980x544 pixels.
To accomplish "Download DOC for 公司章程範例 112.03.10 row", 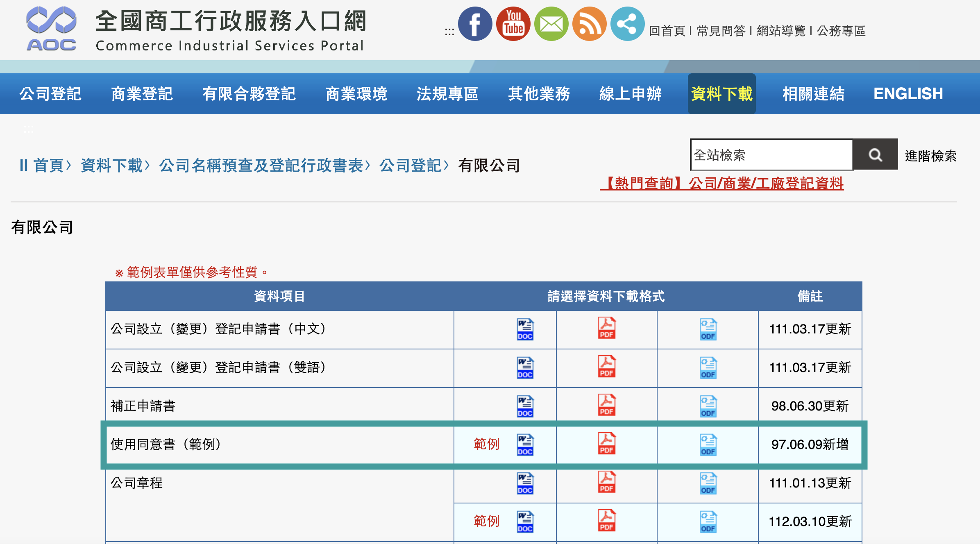I will [x=525, y=522].
